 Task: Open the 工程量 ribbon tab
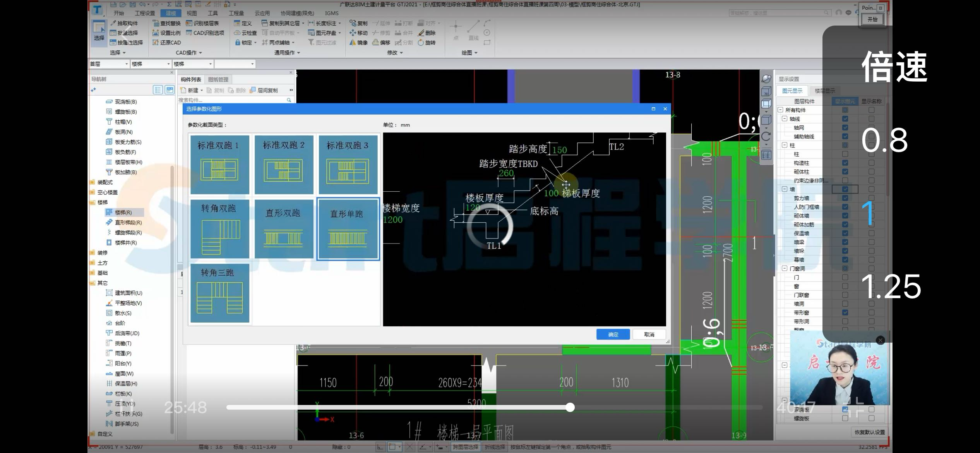[236, 13]
